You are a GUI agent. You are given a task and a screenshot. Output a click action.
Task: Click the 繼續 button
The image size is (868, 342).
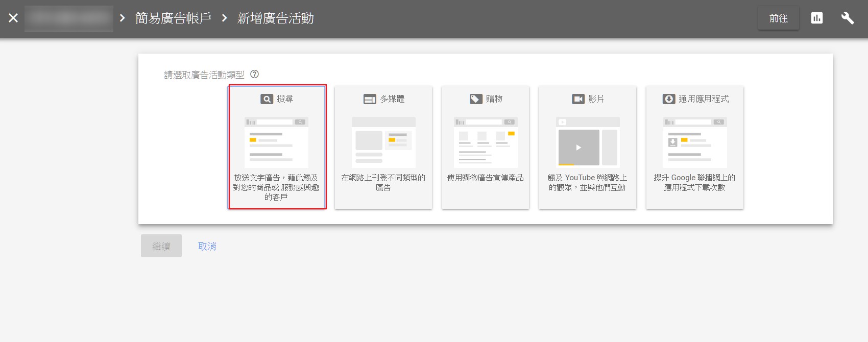[161, 246]
